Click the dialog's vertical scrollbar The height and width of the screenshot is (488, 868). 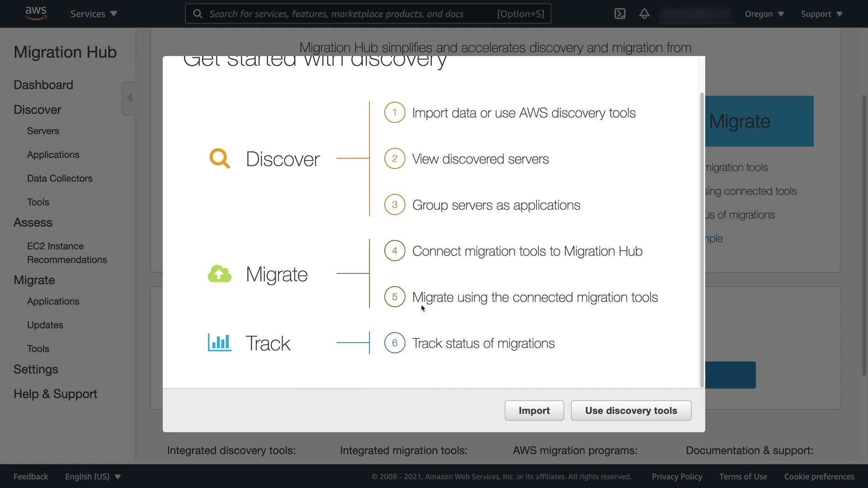click(x=702, y=239)
